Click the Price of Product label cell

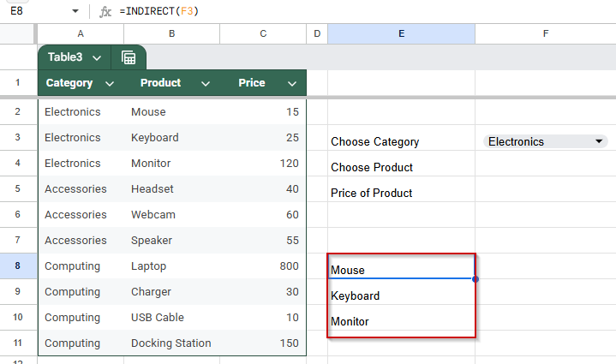click(x=402, y=189)
